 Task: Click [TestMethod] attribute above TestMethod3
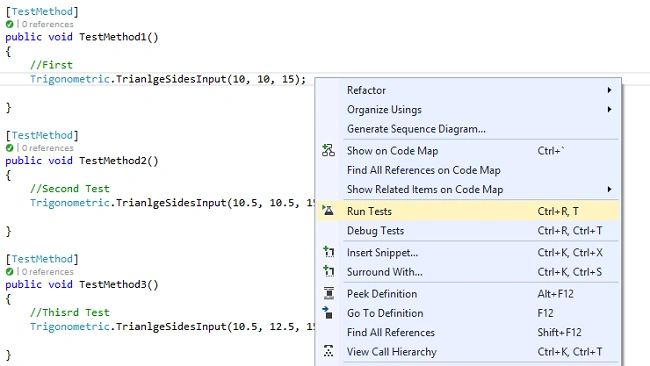pyautogui.click(x=42, y=259)
